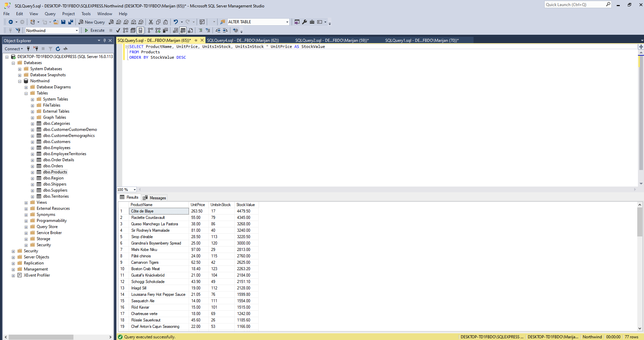This screenshot has width=644, height=340.
Task: Uncomment the selected lines
Action: tap(208, 30)
